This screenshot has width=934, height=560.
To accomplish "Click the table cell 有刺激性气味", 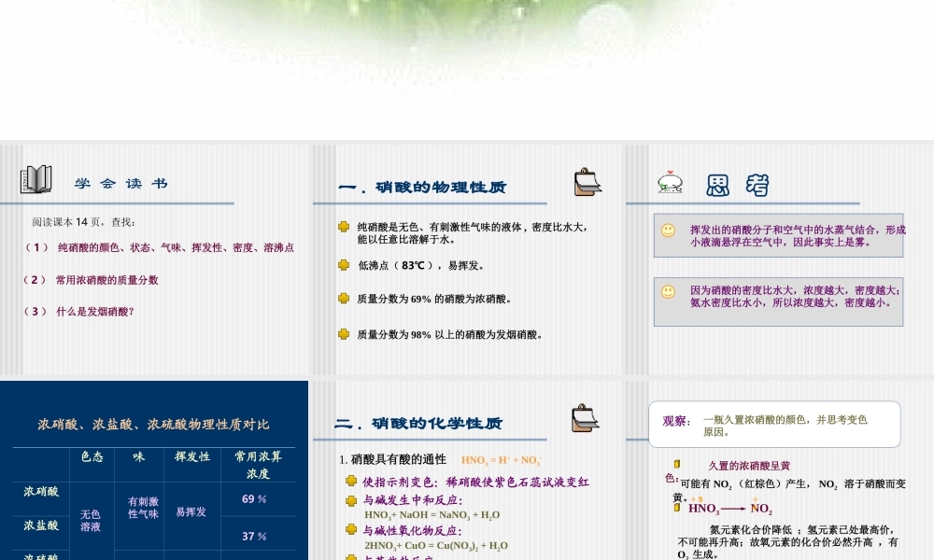I will click(143, 508).
